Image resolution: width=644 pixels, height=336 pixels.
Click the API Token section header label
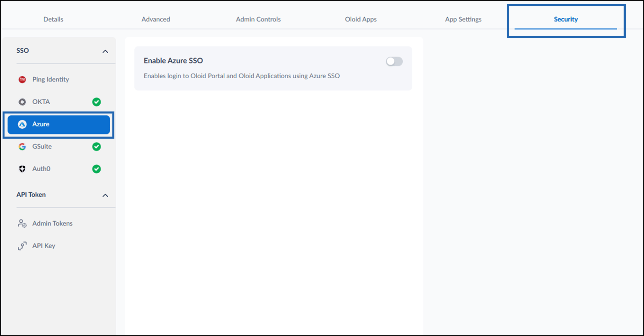coord(31,194)
